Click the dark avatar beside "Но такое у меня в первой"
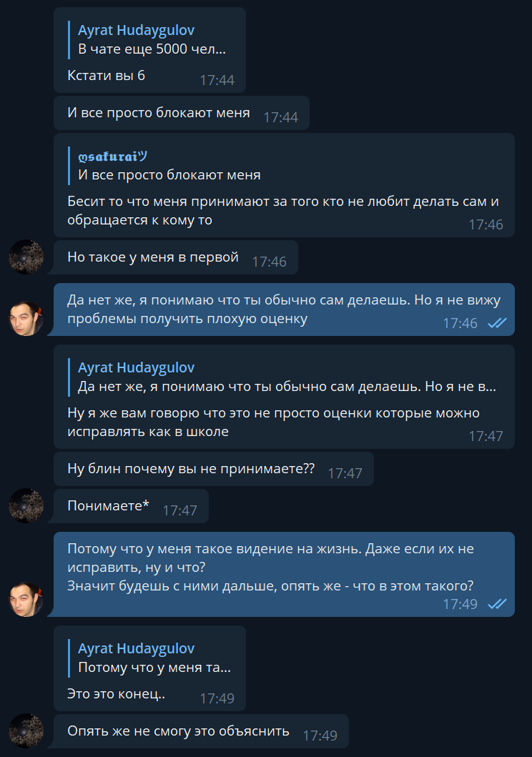Screen dimensions: 532x757 (x=26, y=257)
